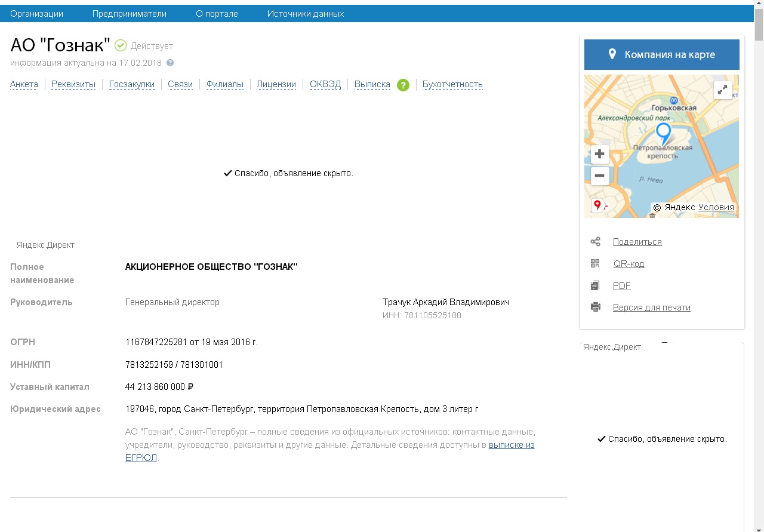
Task: Click the gray help icon next to the date
Action: 170,63
